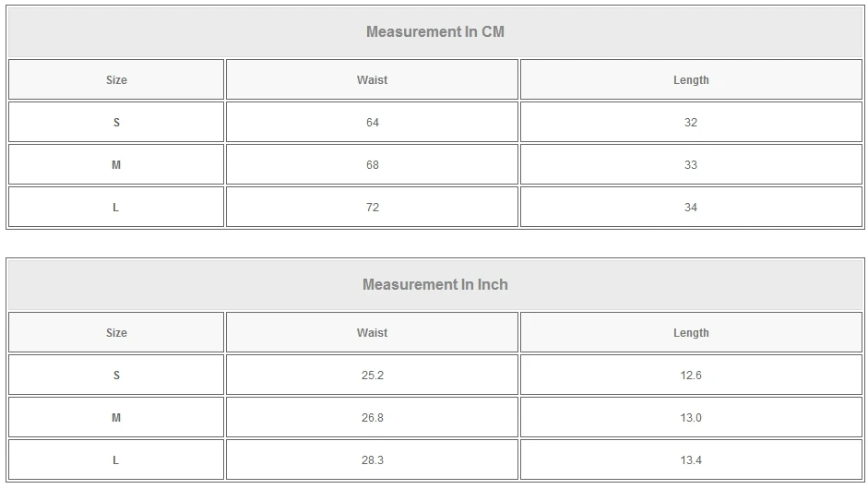Screen dimensions: 868x489
Task: Select the Length column header in Inch table
Action: coord(691,333)
